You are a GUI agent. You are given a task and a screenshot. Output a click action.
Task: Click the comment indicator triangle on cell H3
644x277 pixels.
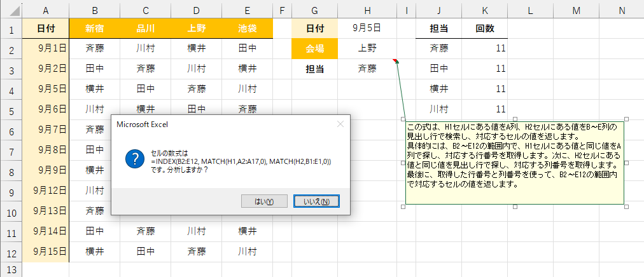click(395, 60)
